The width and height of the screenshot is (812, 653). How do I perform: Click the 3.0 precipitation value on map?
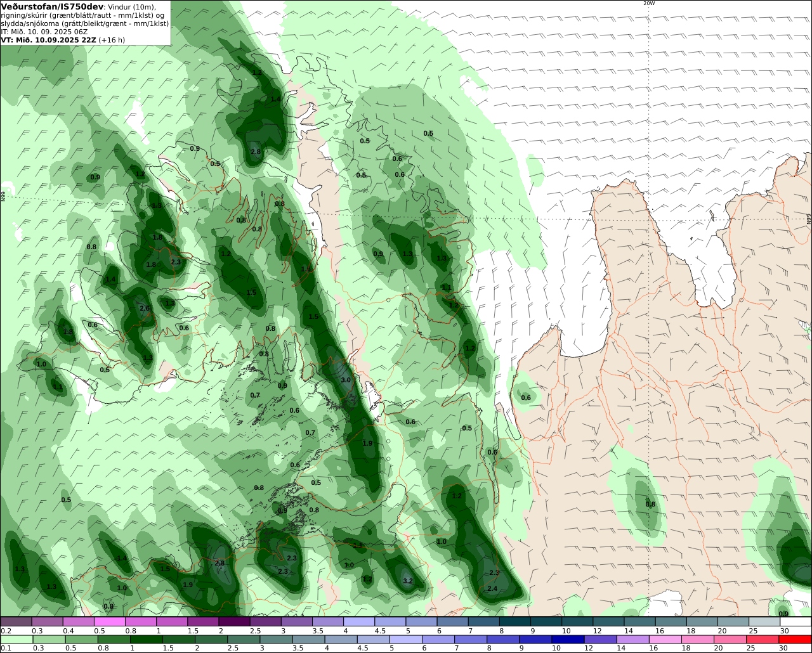tap(346, 380)
